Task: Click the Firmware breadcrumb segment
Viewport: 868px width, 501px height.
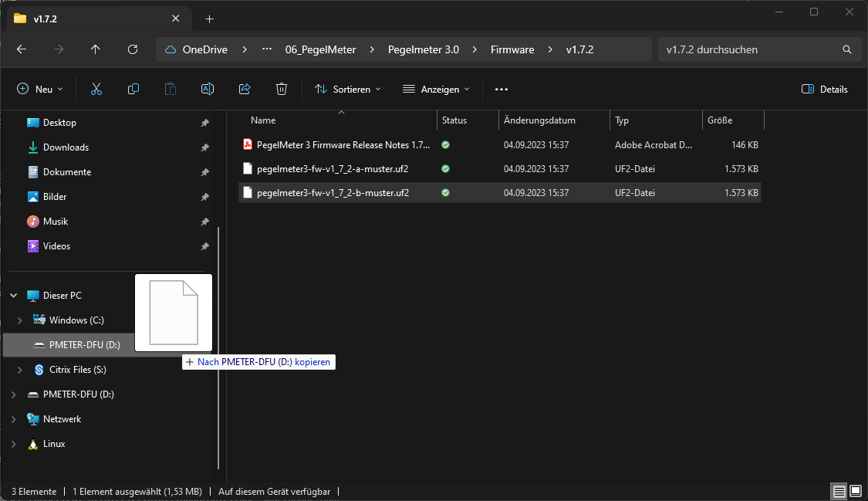Action: click(512, 49)
